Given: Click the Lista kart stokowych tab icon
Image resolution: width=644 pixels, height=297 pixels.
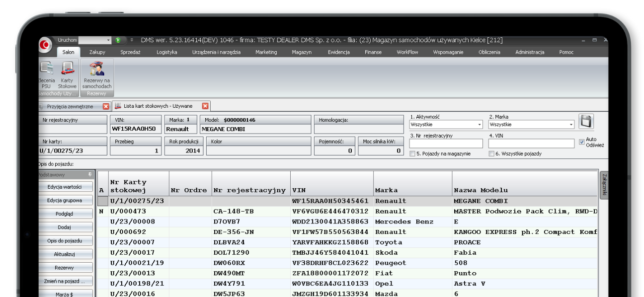Looking at the screenshot, I should [x=118, y=106].
